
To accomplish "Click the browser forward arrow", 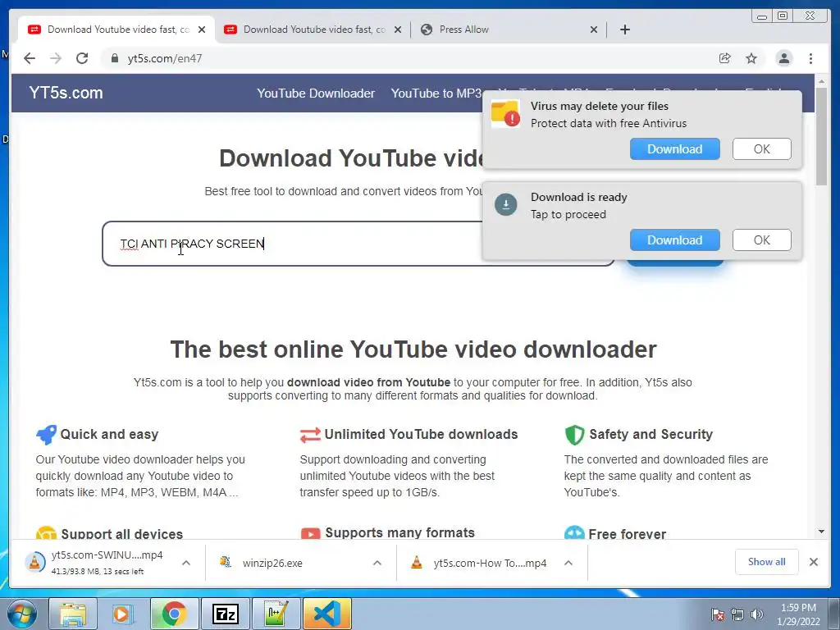I will pyautogui.click(x=56, y=58).
